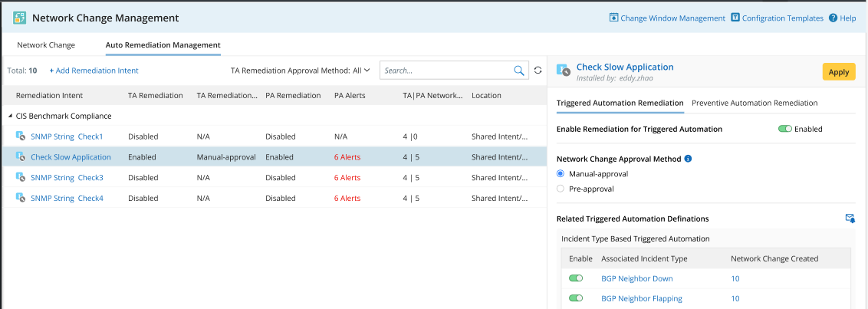Select the Pre-approval radio option

coord(561,189)
